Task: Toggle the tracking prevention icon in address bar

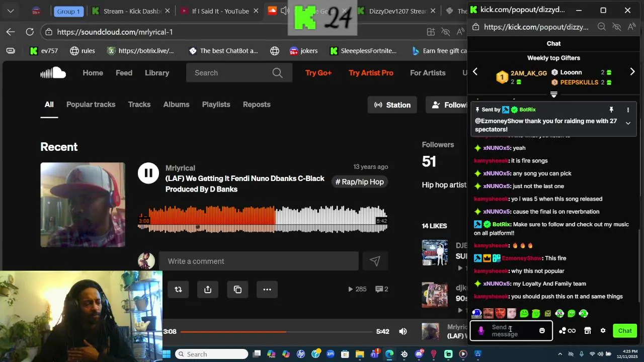Action: click(445, 32)
